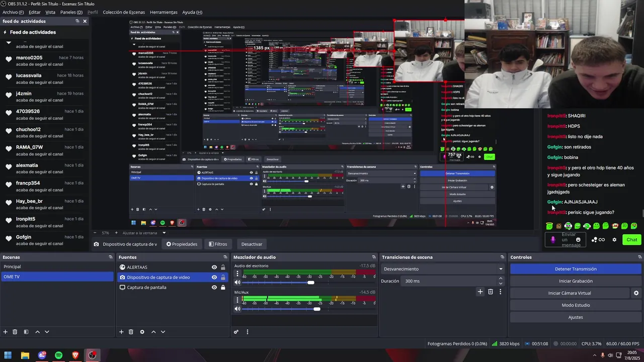Zoom out preview minus button
The height and width of the screenshot is (362, 644).
(95, 233)
